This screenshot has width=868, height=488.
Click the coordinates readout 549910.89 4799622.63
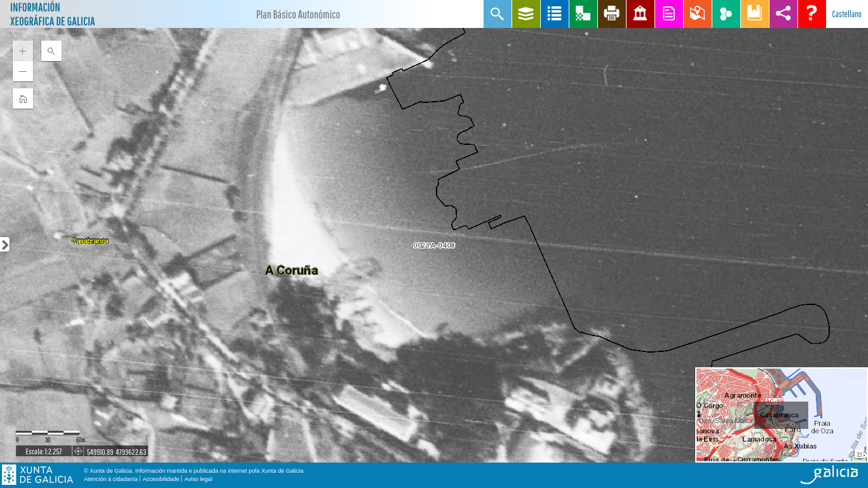click(116, 452)
